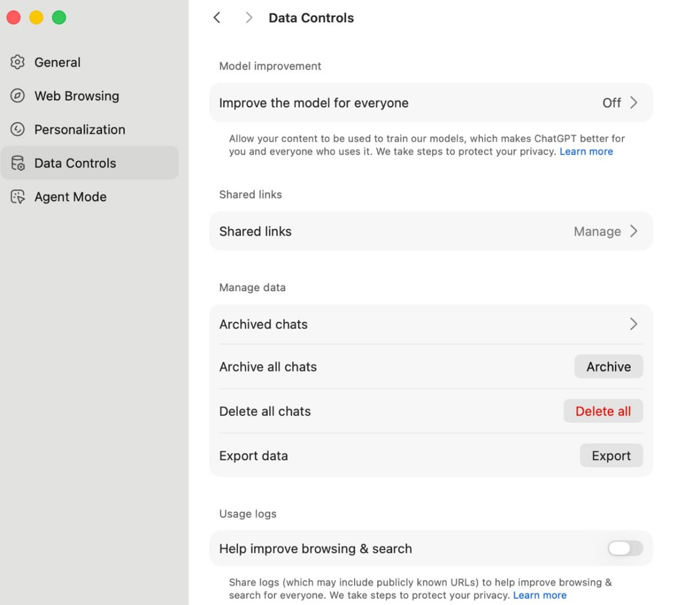700x605 pixels.
Task: Click the Personalization sidebar icon
Action: click(17, 130)
